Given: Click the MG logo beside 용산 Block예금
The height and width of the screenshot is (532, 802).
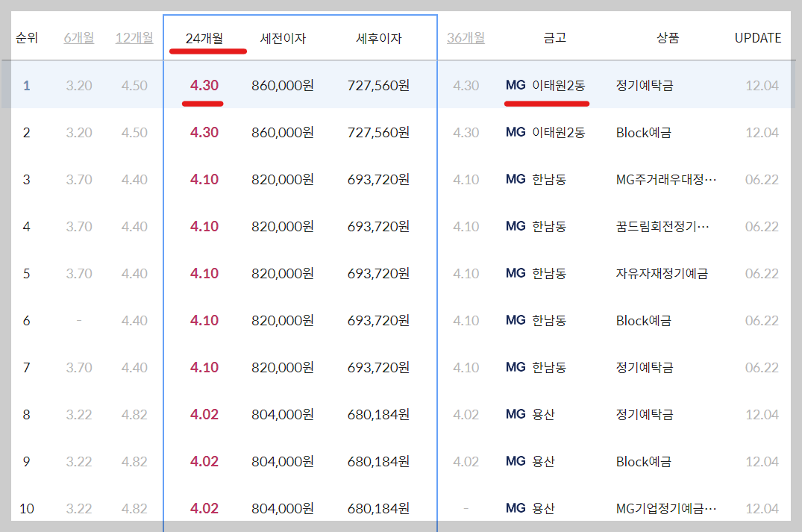Looking at the screenshot, I should [x=515, y=461].
